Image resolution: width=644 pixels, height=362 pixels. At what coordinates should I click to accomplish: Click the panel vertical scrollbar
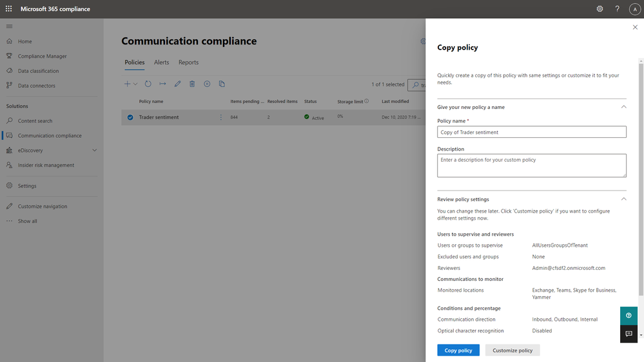pos(641,179)
